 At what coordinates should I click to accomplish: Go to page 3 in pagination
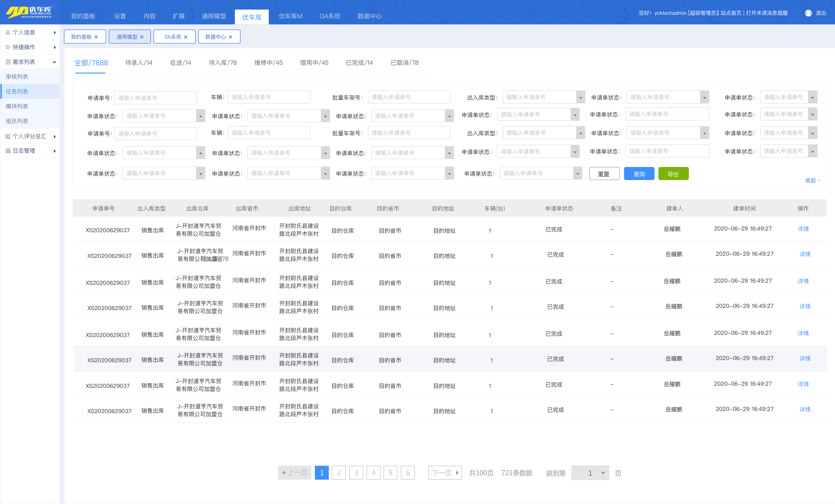(356, 473)
